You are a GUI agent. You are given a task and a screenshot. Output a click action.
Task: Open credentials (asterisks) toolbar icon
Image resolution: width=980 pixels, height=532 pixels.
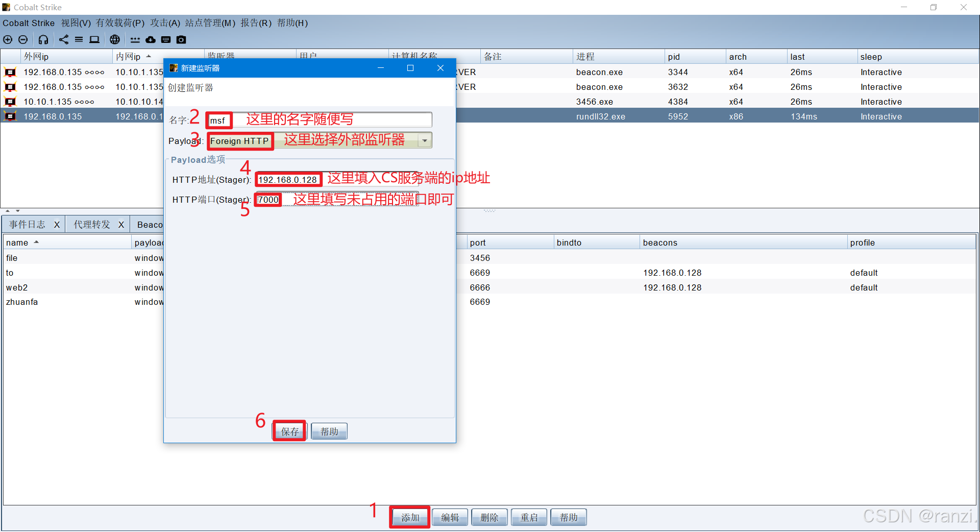tap(135, 39)
